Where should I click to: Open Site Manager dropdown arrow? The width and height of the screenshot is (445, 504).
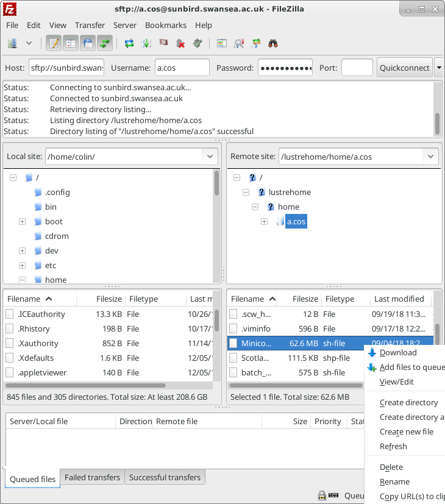(29, 43)
